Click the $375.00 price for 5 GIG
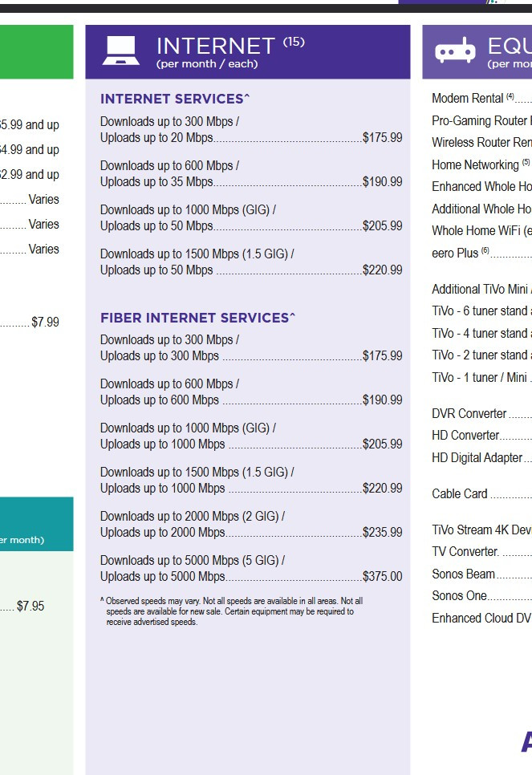The height and width of the screenshot is (775, 532). [382, 576]
